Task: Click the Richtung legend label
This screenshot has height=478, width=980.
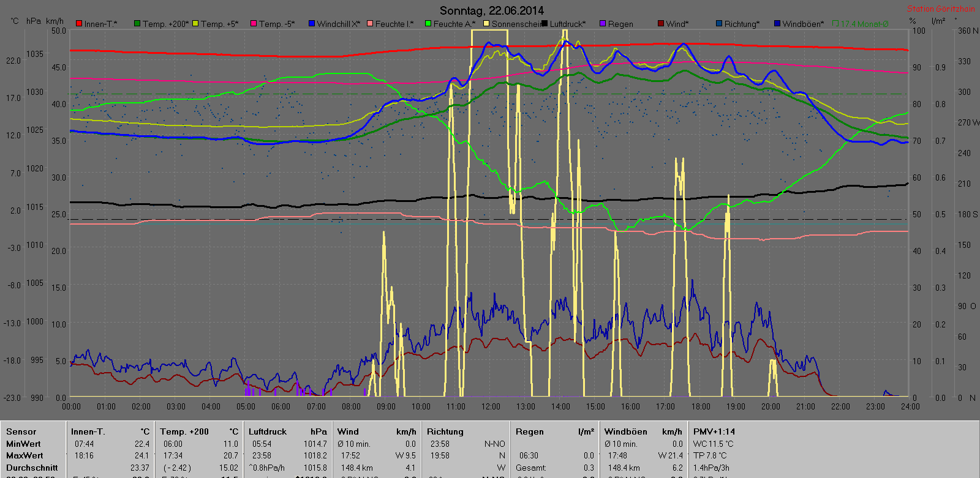Action: [x=741, y=24]
